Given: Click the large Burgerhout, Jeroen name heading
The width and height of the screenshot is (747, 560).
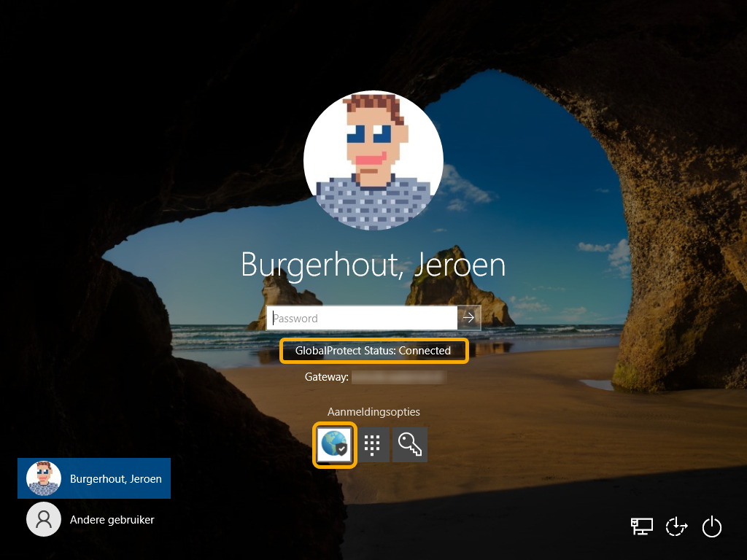Looking at the screenshot, I should (x=373, y=265).
